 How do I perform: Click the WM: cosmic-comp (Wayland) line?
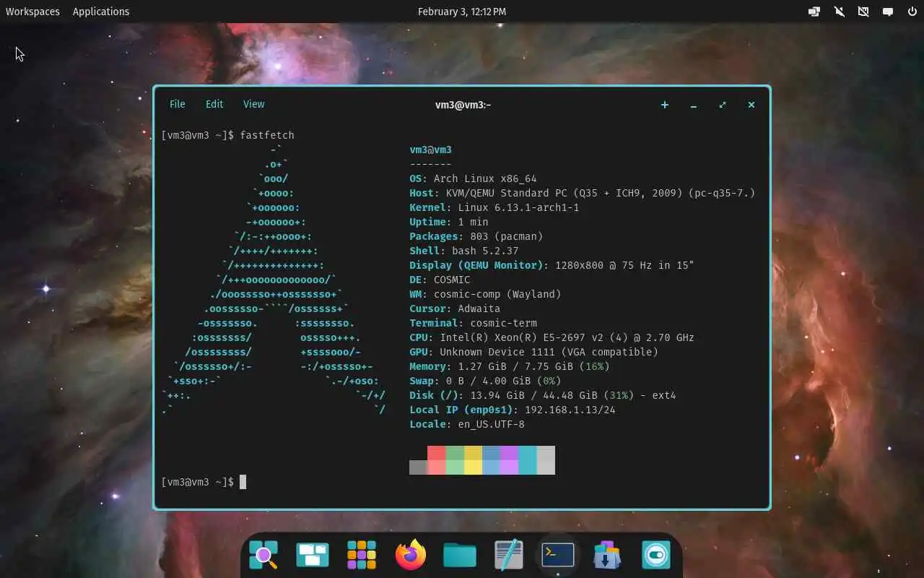click(485, 294)
